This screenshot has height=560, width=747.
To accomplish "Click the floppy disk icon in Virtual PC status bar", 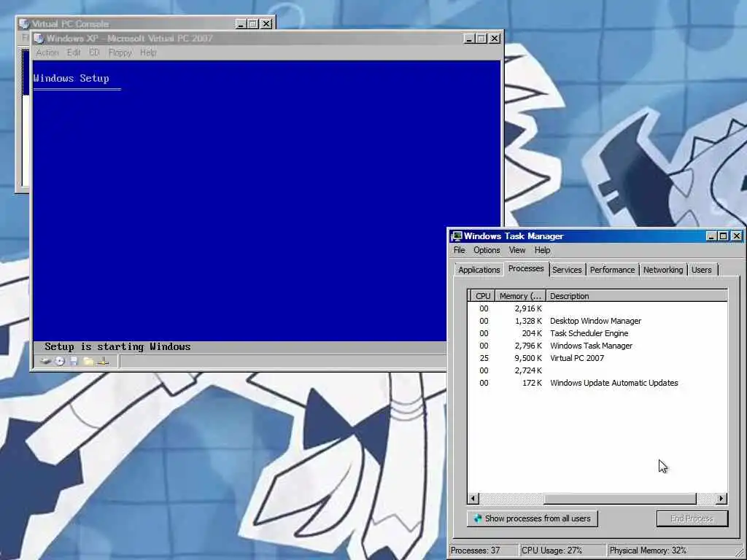I will point(74,362).
